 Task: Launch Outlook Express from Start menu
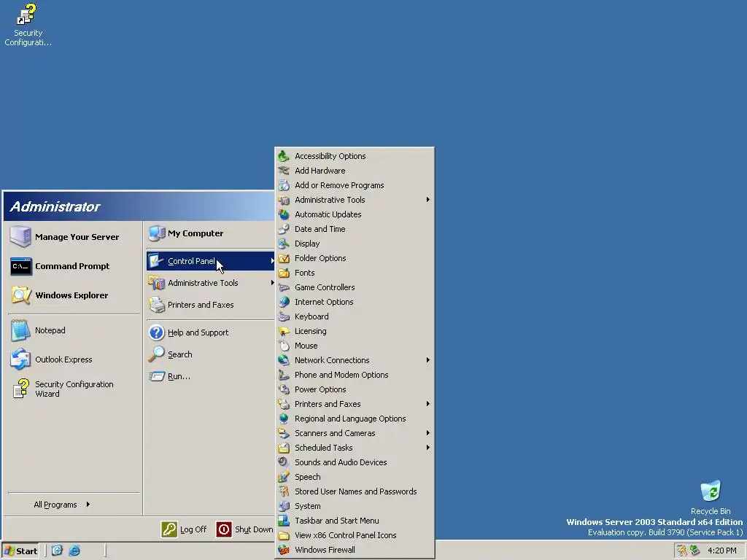pyautogui.click(x=74, y=359)
